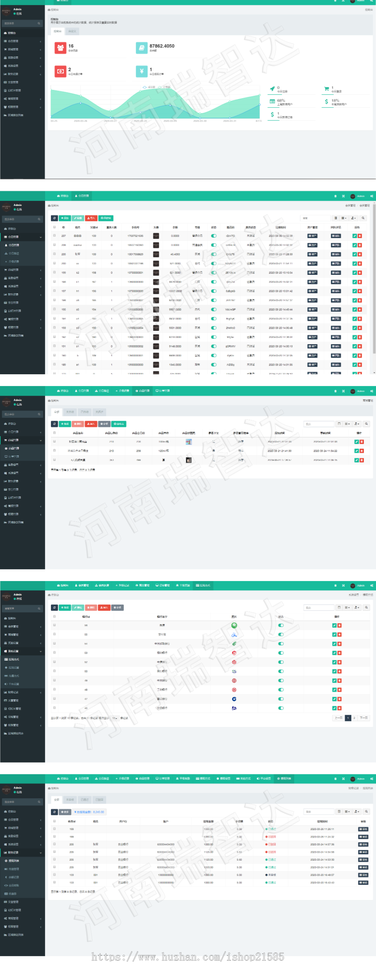This screenshot has height=980, width=376.
Task: Open the export dropdown in member table toolbar
Action: pos(353,218)
